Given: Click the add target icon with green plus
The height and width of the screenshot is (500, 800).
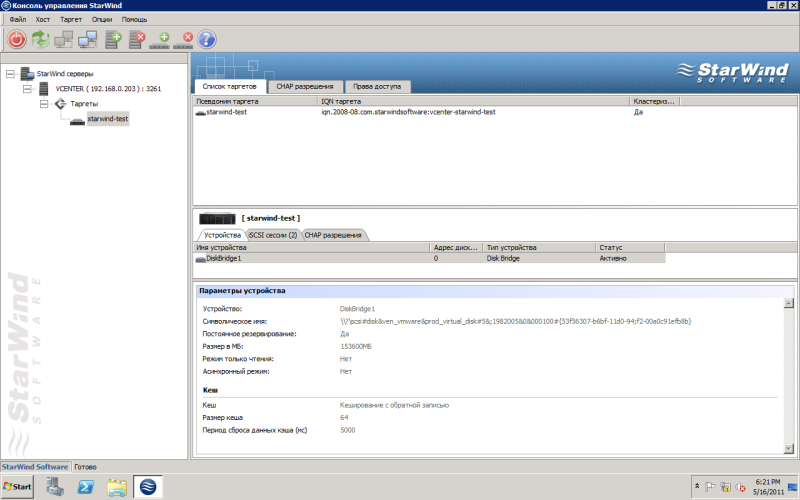Looking at the screenshot, I should pyautogui.click(x=160, y=40).
